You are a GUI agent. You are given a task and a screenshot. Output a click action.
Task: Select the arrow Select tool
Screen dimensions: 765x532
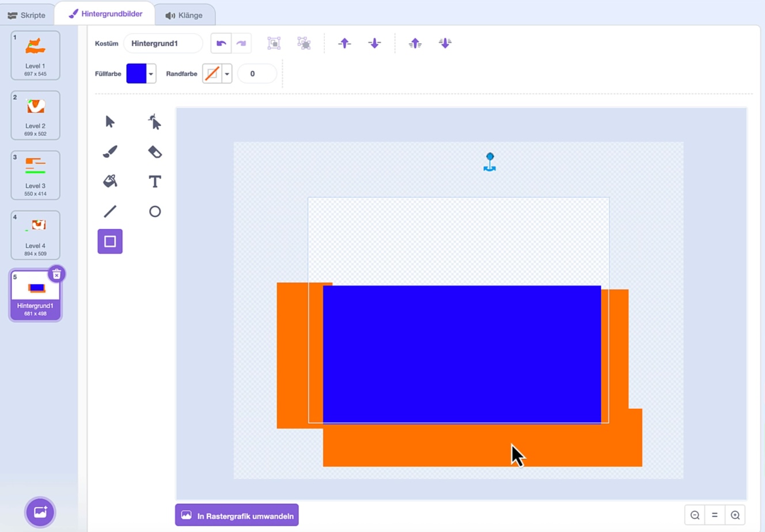(110, 121)
